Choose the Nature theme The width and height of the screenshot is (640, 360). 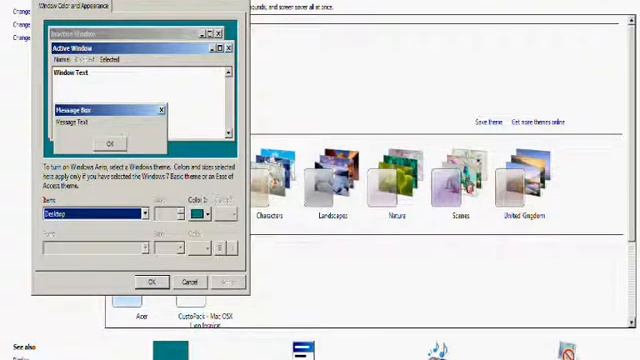tap(396, 178)
